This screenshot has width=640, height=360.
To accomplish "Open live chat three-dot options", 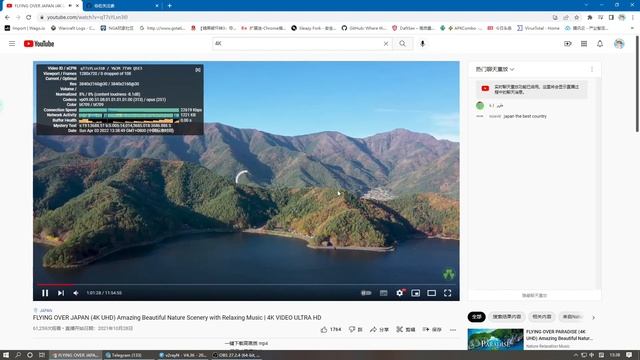I will tap(592, 69).
